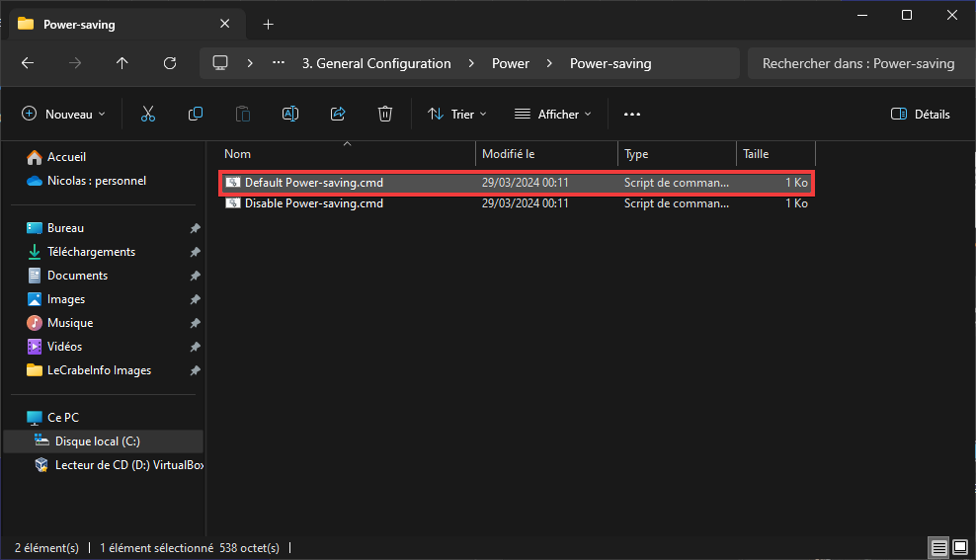Click the Power breadcrumb link
Viewport: 976px width, 560px height.
511,63
